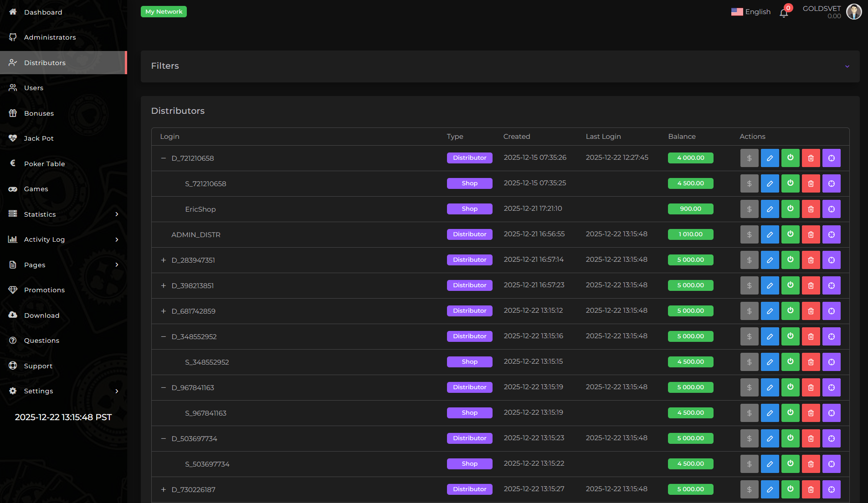868x503 pixels.
Task: Expand the D_681742859 distributor row
Action: tap(164, 311)
